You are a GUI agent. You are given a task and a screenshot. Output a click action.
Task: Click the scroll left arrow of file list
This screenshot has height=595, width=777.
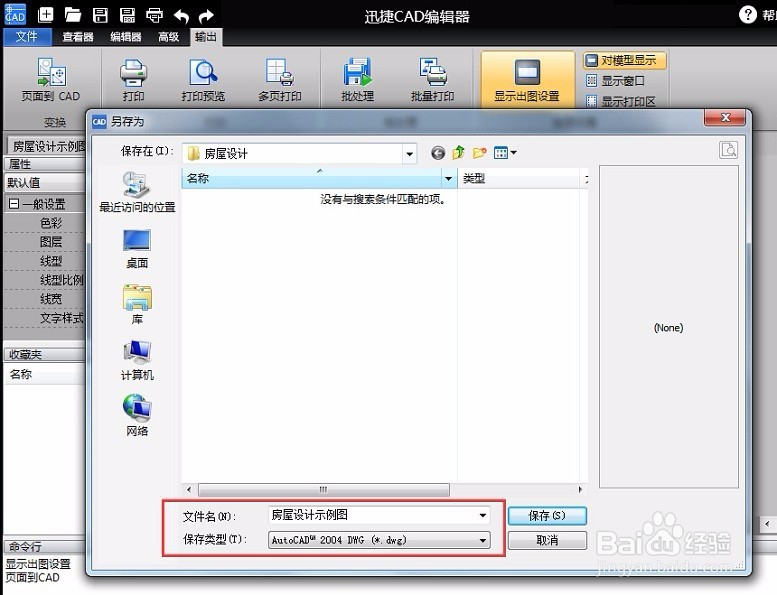(189, 489)
